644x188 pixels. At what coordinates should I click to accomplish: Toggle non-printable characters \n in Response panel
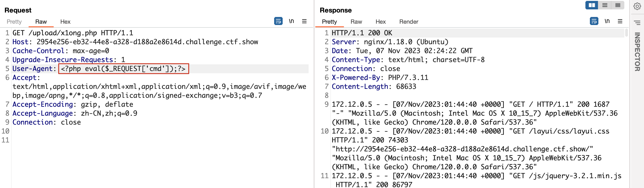click(607, 21)
